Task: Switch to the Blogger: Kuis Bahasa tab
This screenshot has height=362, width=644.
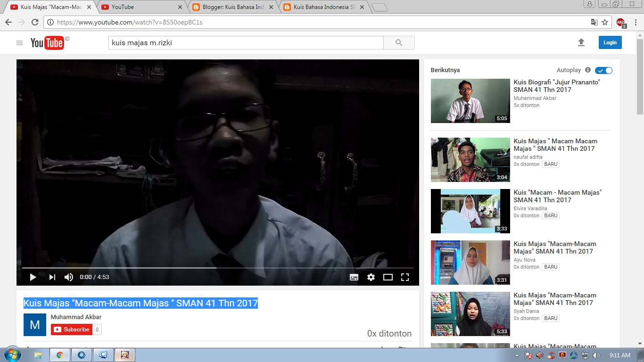Action: point(233,7)
